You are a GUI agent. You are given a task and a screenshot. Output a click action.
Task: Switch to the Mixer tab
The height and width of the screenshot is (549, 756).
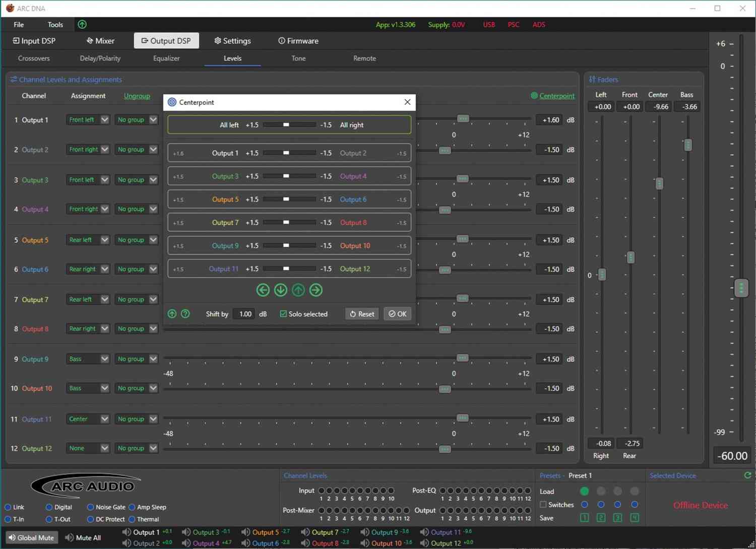tap(100, 41)
